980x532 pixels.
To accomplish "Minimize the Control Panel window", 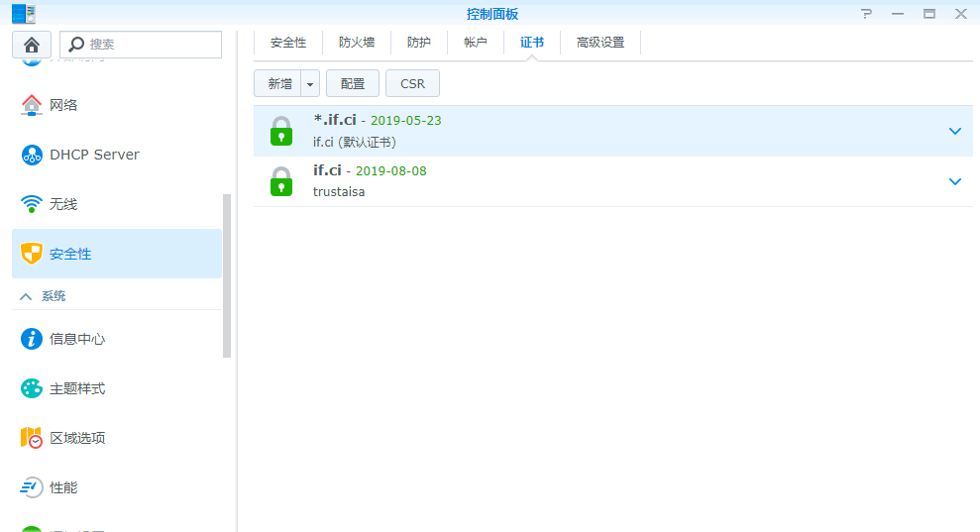I will [898, 14].
